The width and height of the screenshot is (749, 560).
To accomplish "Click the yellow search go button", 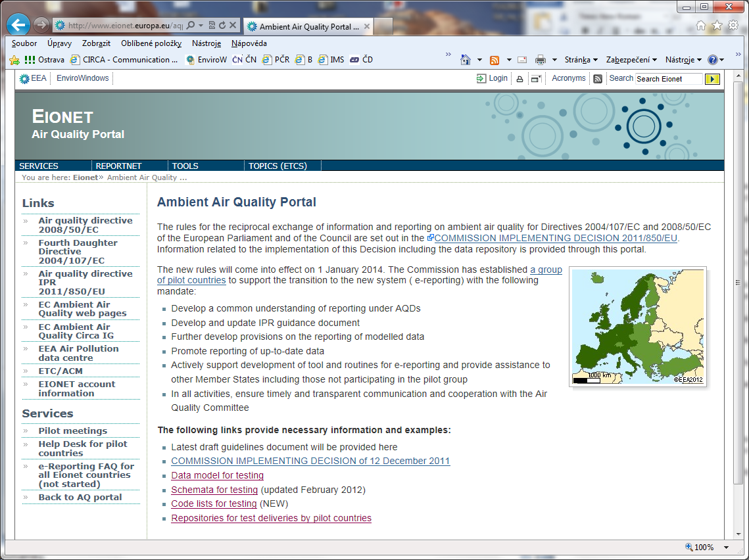I will click(x=712, y=79).
